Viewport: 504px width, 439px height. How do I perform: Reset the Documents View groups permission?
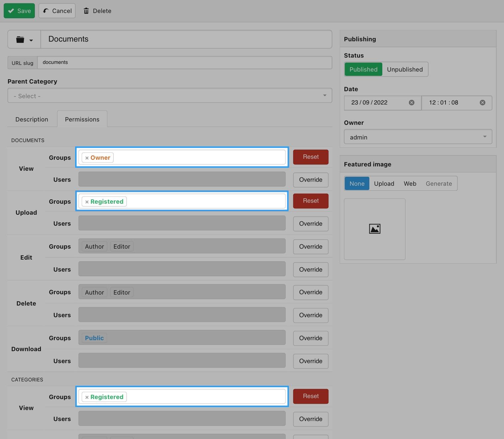pyautogui.click(x=311, y=157)
